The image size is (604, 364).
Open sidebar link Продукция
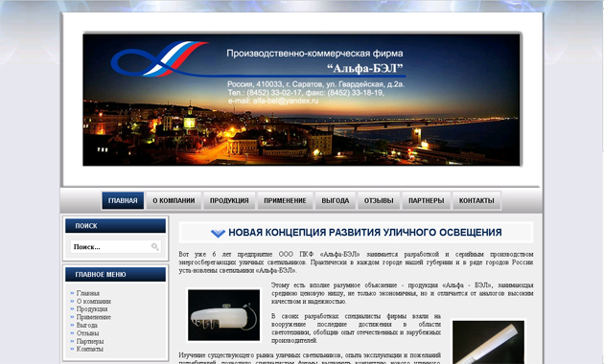click(x=92, y=309)
